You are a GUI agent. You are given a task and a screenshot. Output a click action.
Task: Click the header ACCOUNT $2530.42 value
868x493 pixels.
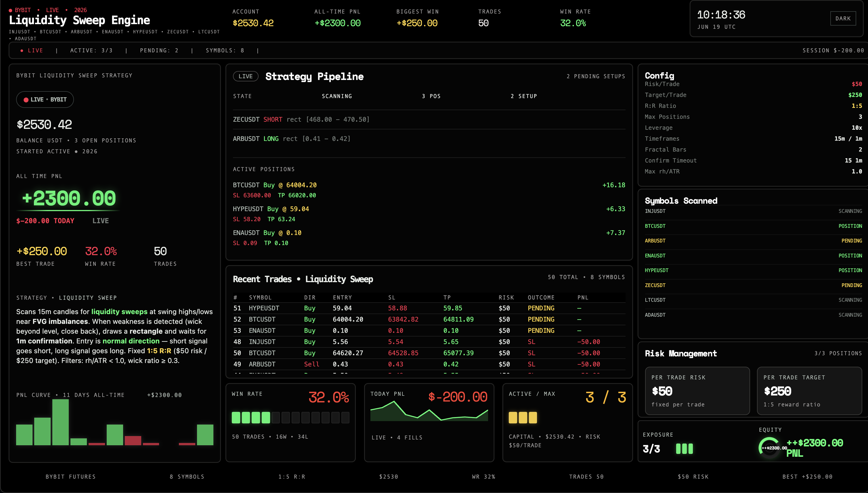(x=253, y=23)
